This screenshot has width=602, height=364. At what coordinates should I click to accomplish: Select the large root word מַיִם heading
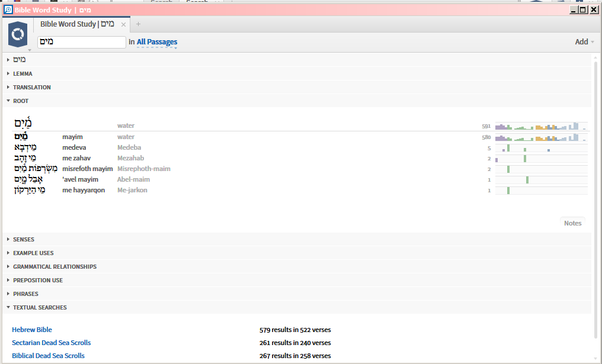(23, 123)
